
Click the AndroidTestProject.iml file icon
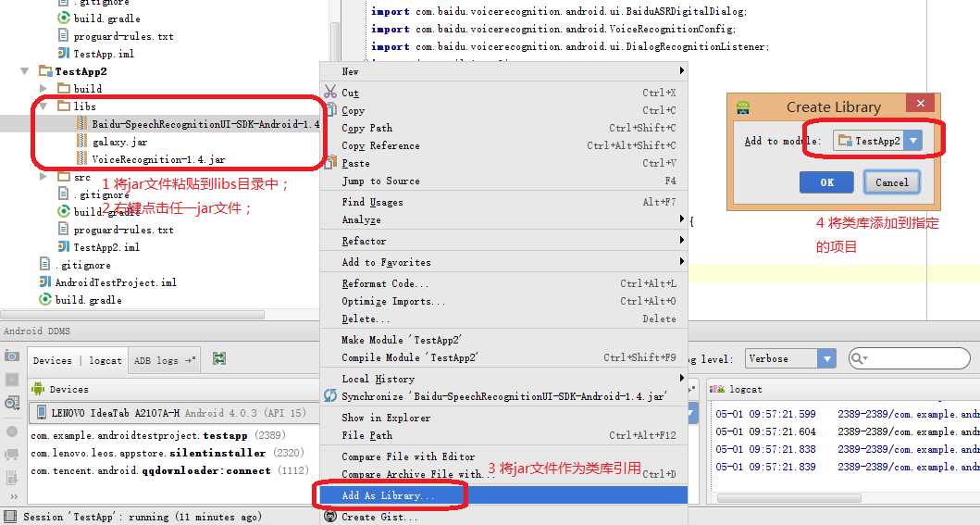pos(45,281)
